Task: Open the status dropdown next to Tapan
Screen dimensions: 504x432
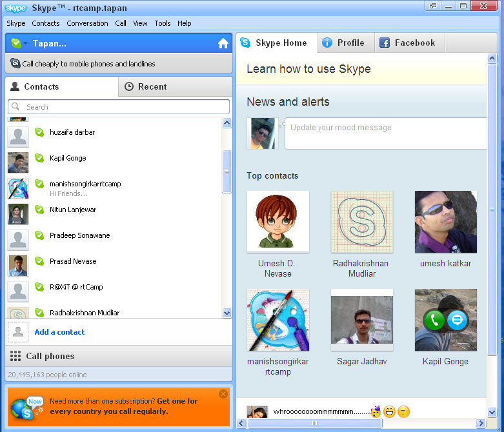Action: (x=25, y=44)
